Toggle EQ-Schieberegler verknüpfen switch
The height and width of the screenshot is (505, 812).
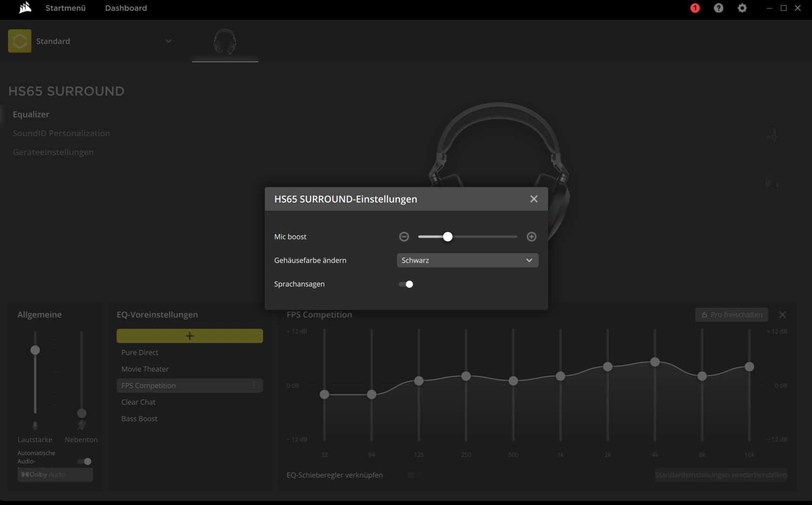click(x=414, y=475)
